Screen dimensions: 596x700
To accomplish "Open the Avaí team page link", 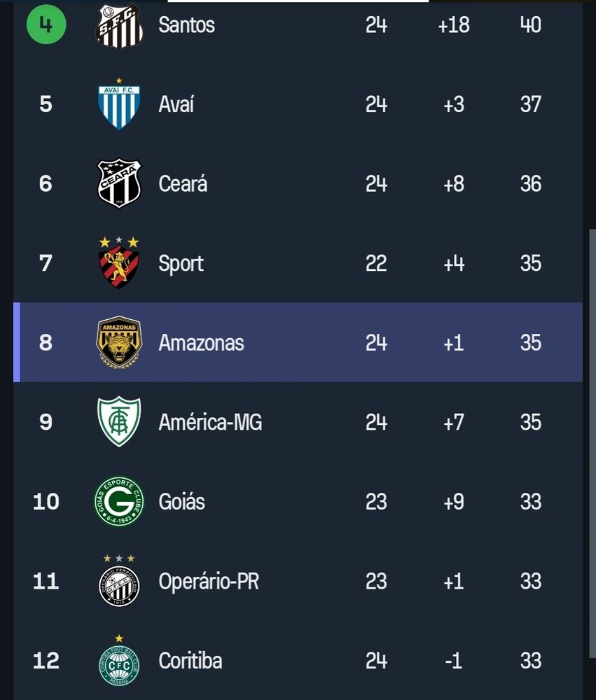I will pos(176,104).
